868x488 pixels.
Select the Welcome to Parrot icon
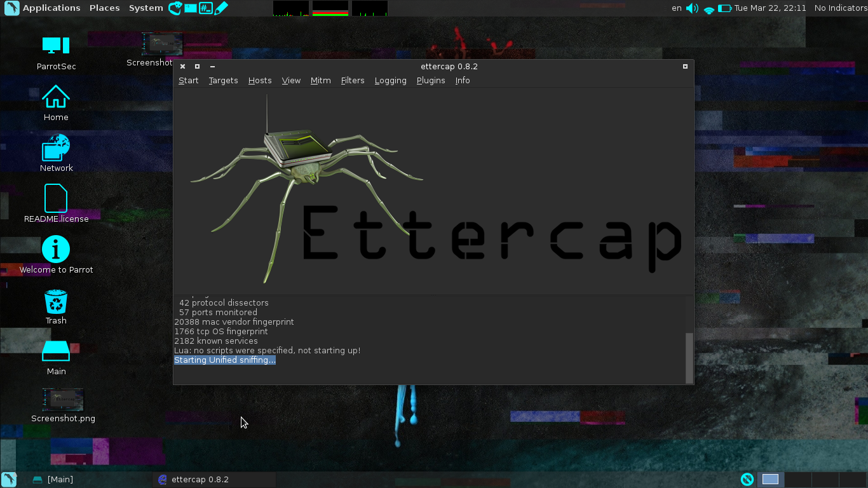[x=56, y=255]
